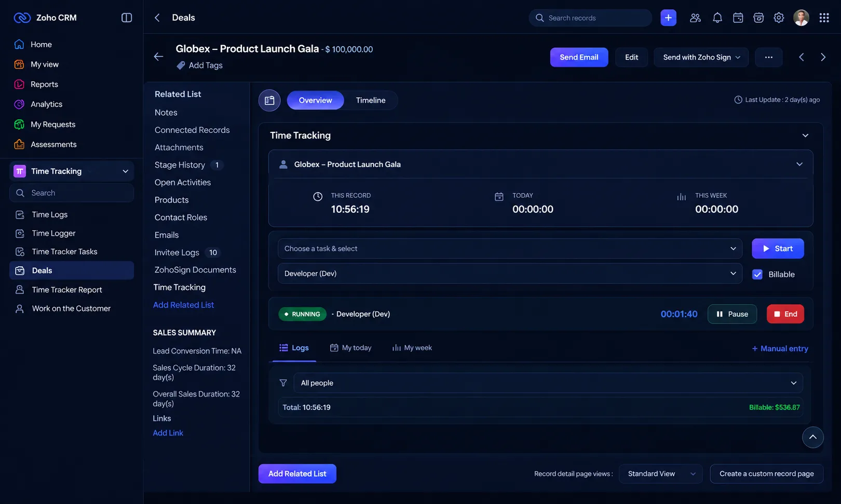Viewport: 841px width, 504px height.
Task: Open the calendar icon in top bar
Action: (x=738, y=18)
